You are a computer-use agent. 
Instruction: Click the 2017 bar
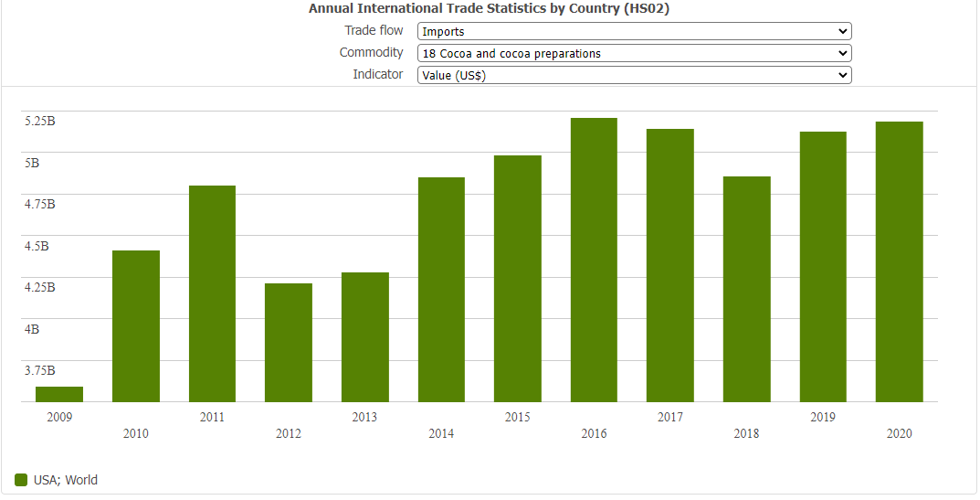pos(670,265)
